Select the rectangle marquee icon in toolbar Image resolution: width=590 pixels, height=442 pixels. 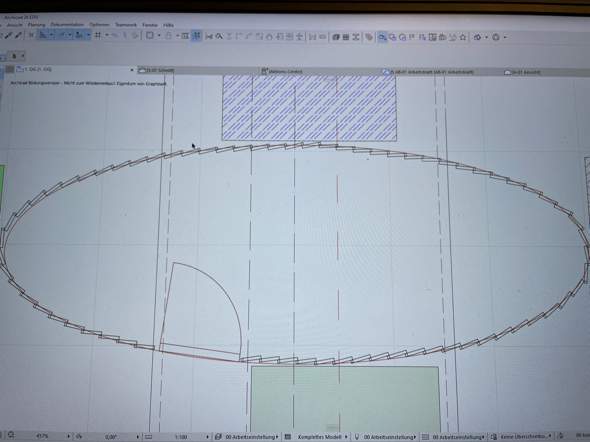tap(150, 36)
